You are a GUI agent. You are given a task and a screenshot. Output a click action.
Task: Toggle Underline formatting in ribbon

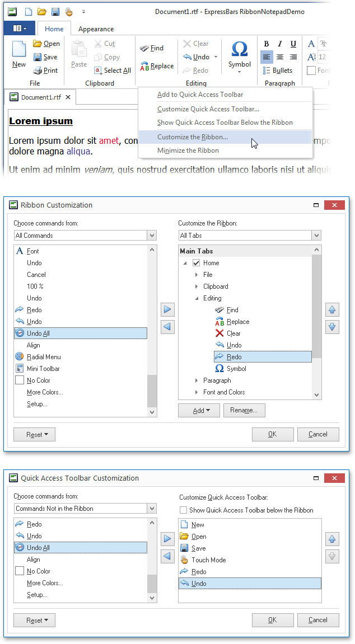pyautogui.click(x=293, y=44)
